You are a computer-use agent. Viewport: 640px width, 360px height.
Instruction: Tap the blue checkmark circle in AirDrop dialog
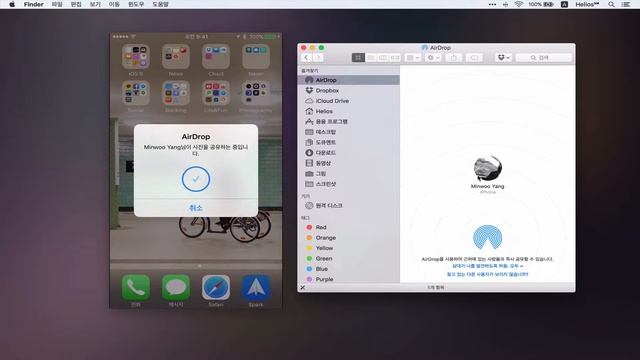196,179
